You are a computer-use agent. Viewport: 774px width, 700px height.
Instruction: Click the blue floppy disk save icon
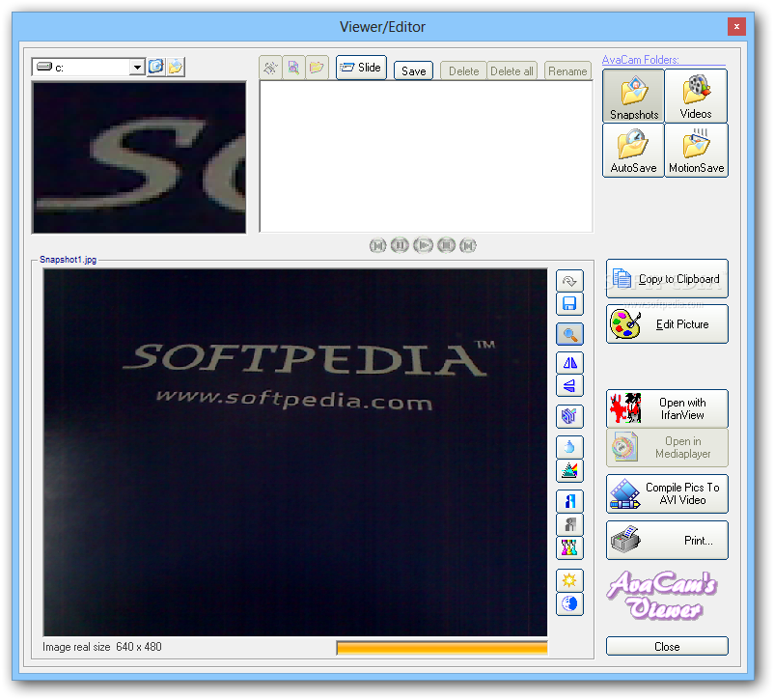[569, 304]
